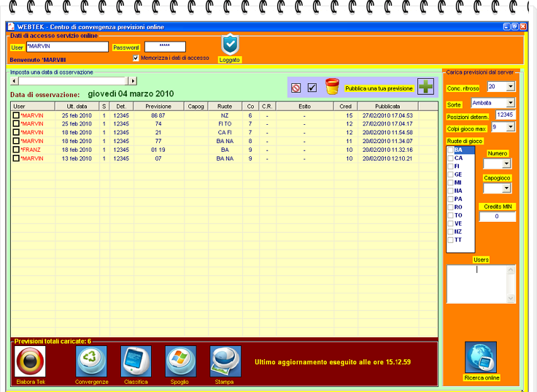Open the Colpi gioco max dropdown

click(x=510, y=127)
